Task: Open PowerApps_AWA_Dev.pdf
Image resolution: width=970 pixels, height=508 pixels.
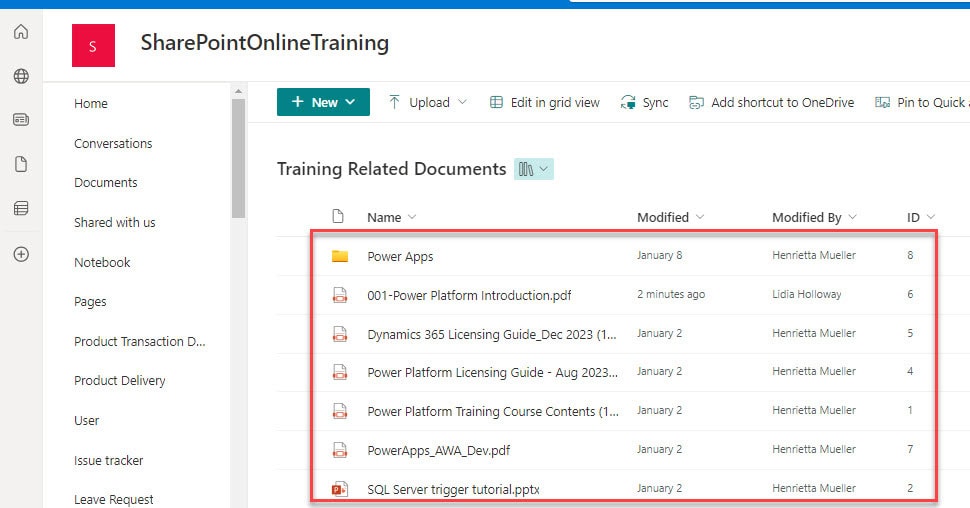Action: (x=439, y=450)
